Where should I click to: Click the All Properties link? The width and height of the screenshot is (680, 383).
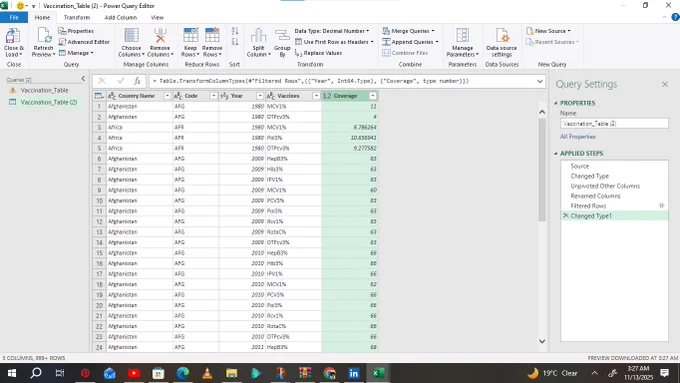pos(578,137)
